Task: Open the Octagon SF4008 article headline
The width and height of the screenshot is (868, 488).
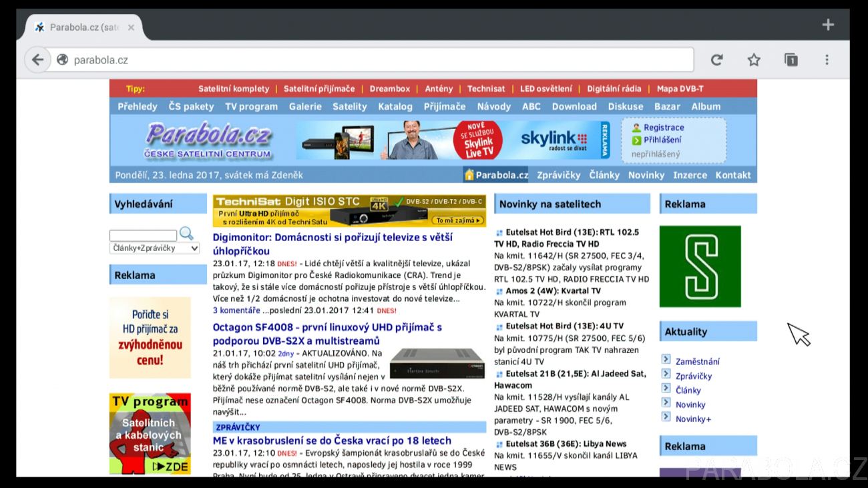Action: click(x=327, y=334)
